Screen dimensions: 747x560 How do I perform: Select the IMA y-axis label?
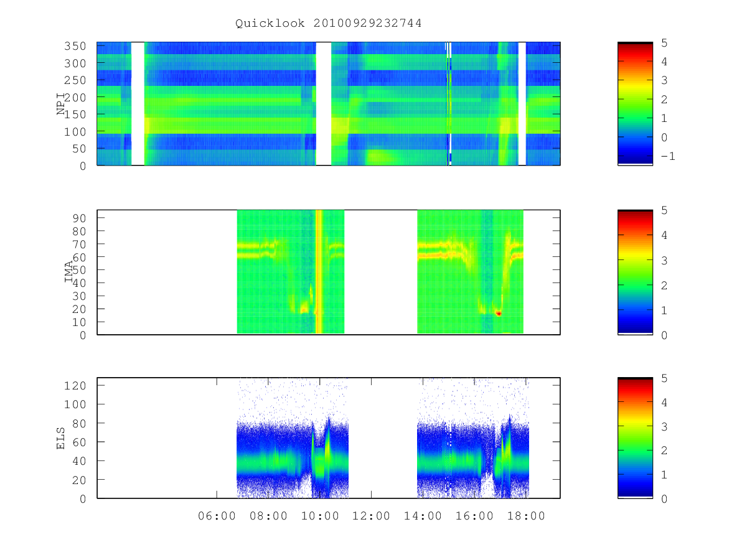[68, 272]
